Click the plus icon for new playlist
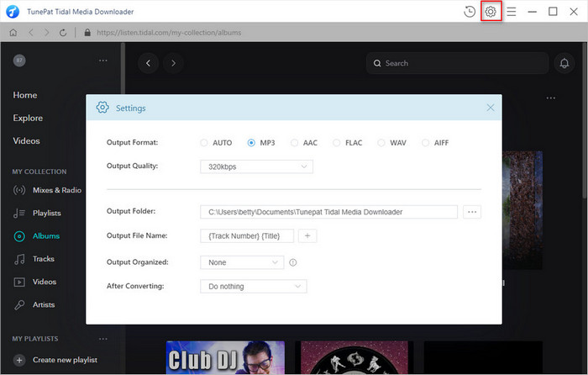Image resolution: width=588 pixels, height=375 pixels. click(19, 361)
